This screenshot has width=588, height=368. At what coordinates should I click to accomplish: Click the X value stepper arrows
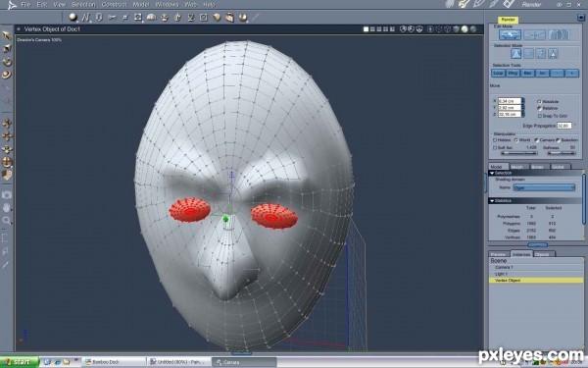pyautogui.click(x=523, y=101)
